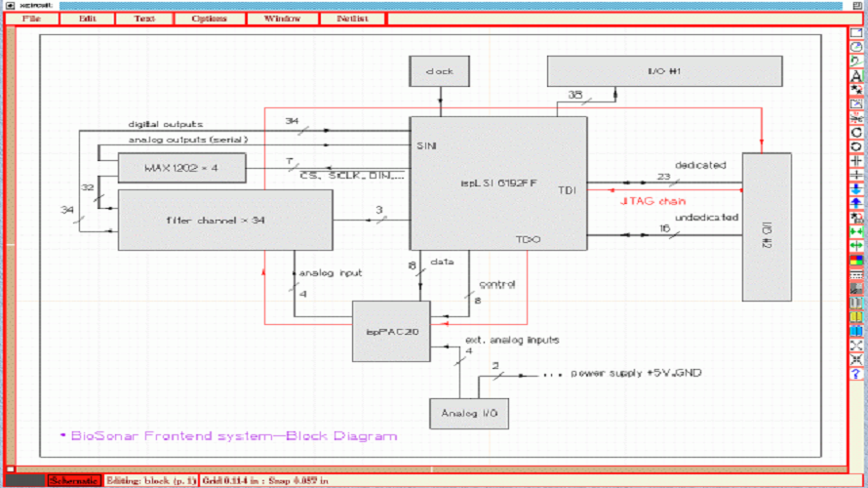Screen dimensions: 868x488
Task: Click the zoom out tool
Action: click(x=856, y=359)
